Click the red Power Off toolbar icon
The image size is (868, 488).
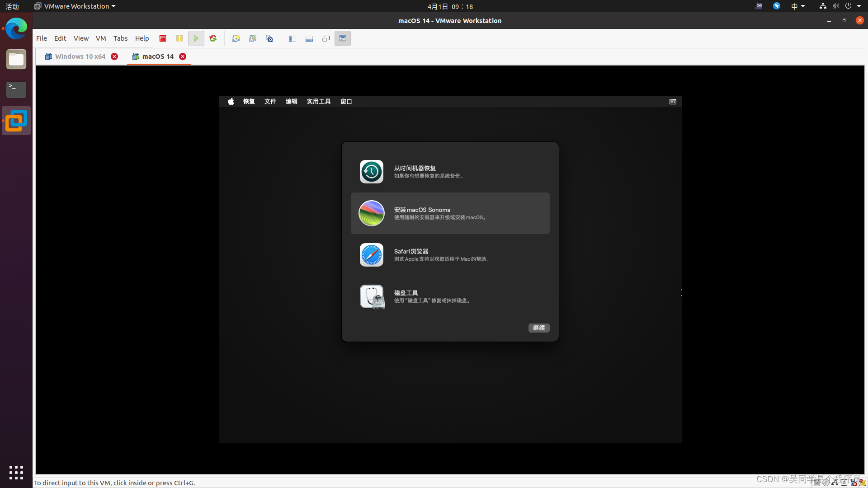tap(163, 38)
